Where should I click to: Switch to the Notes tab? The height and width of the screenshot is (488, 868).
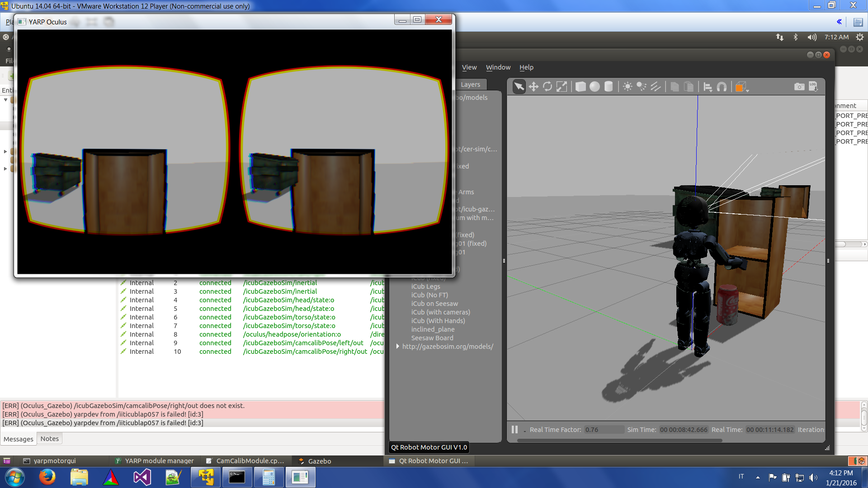(x=50, y=439)
